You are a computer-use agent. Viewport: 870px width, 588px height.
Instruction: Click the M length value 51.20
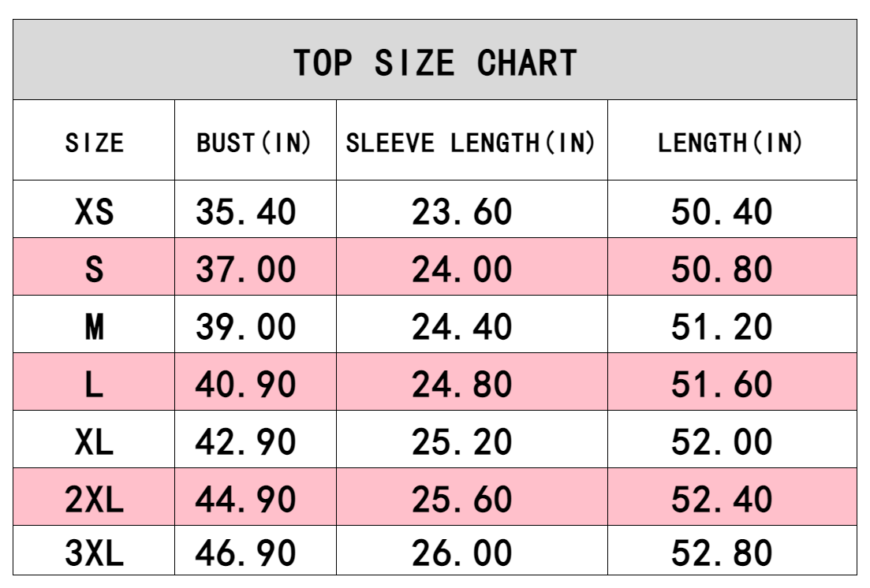tap(722, 326)
